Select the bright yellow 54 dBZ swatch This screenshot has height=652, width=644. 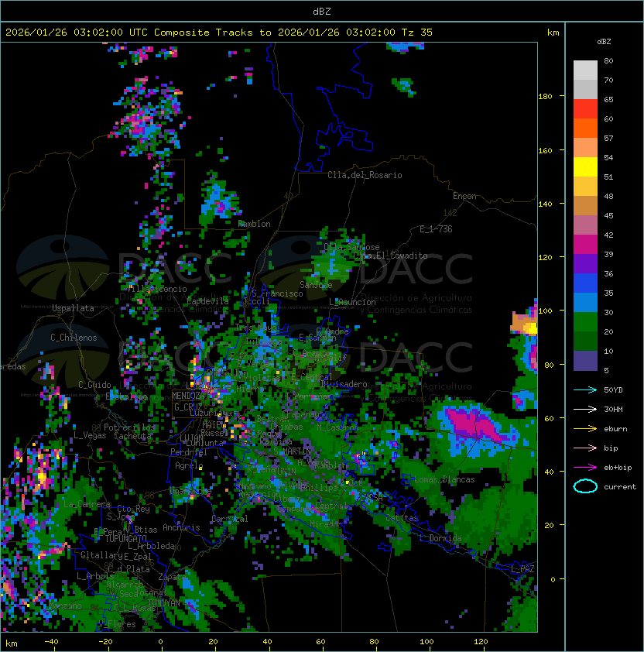(x=585, y=166)
